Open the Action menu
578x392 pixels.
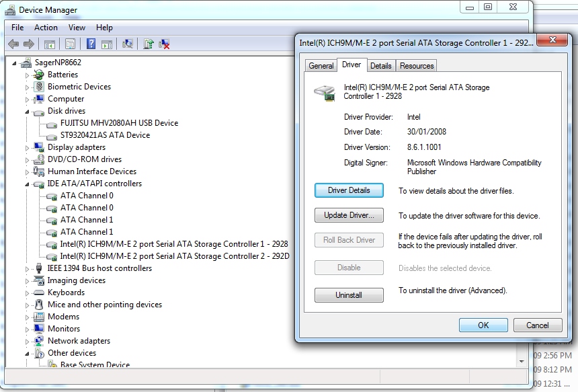tap(46, 28)
